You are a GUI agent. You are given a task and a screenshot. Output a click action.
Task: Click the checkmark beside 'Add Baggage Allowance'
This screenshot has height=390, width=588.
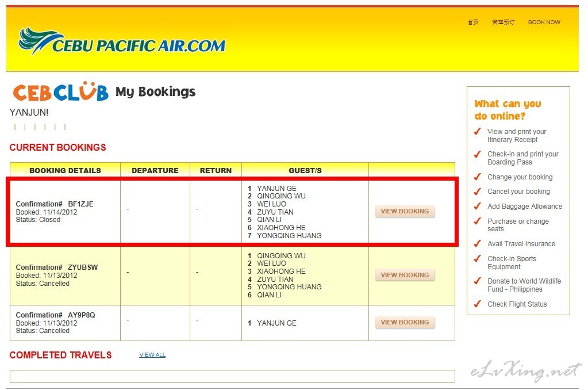coord(478,206)
